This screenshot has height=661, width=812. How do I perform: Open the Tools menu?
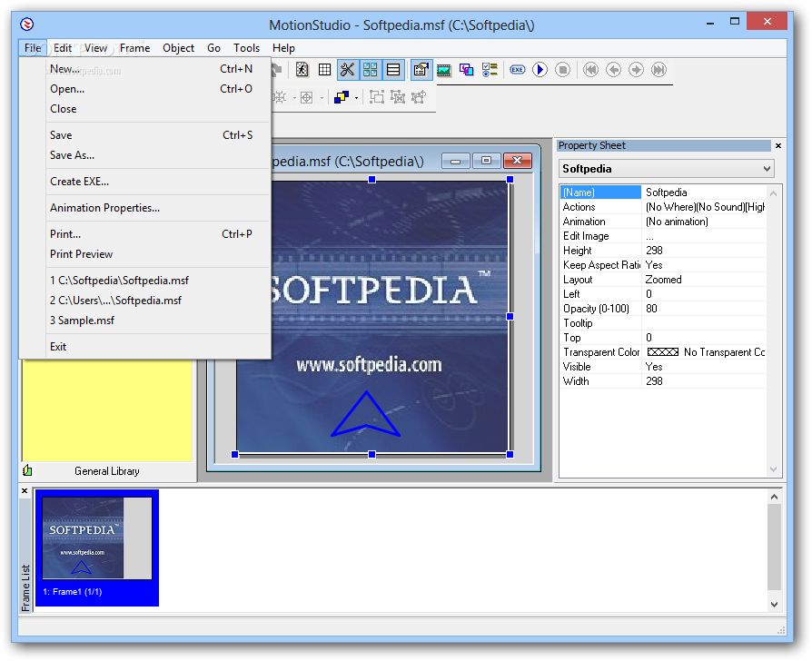(246, 48)
